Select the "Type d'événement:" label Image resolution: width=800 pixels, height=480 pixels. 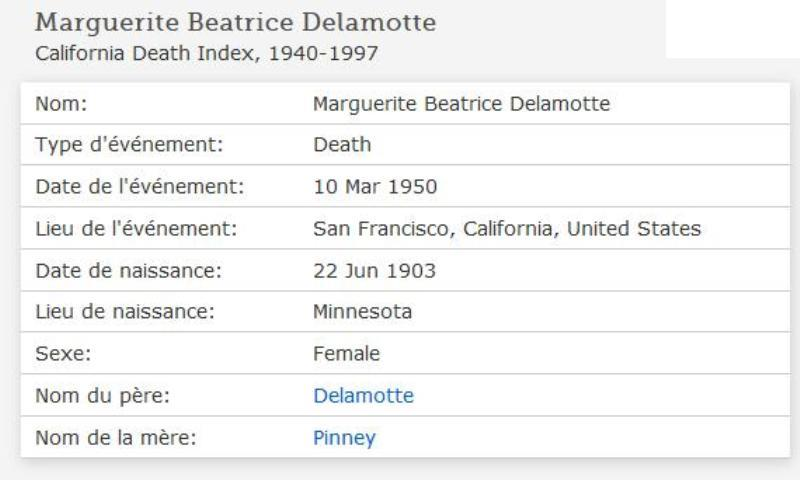coord(128,145)
